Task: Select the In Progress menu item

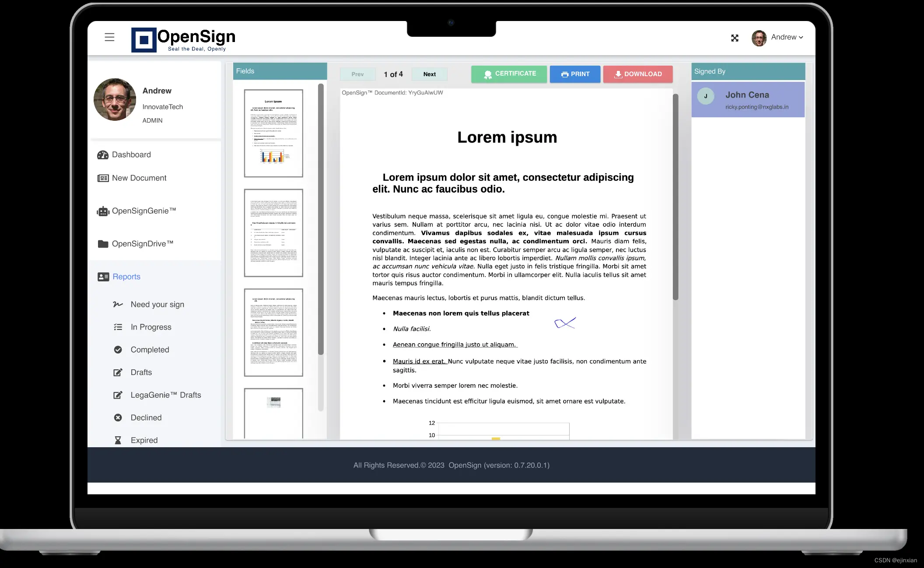Action: 150,327
